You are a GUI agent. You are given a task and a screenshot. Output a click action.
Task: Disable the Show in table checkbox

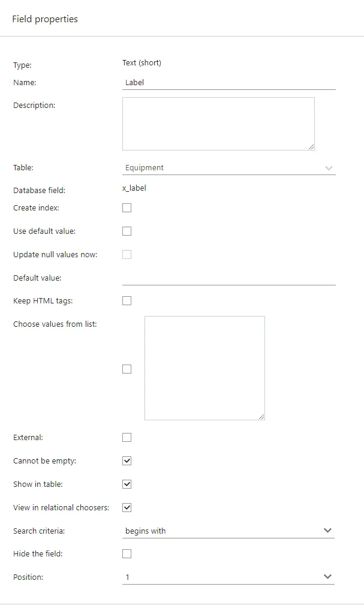coord(127,484)
